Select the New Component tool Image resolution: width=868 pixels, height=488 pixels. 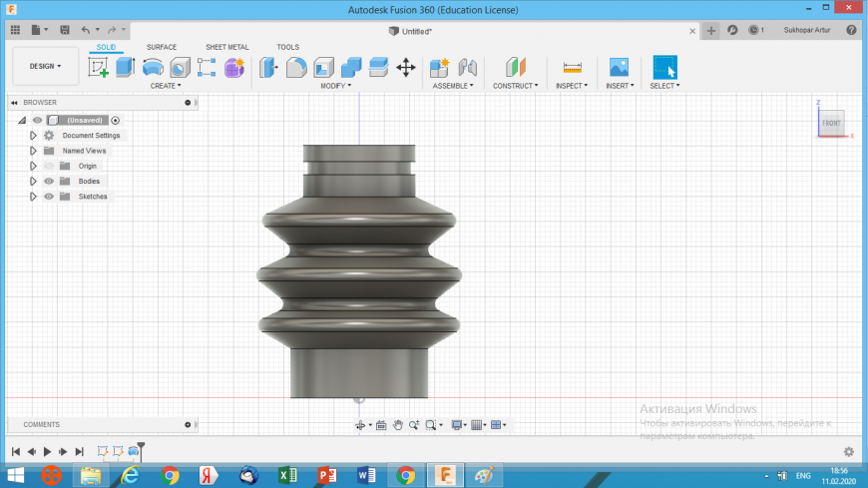[x=440, y=68]
